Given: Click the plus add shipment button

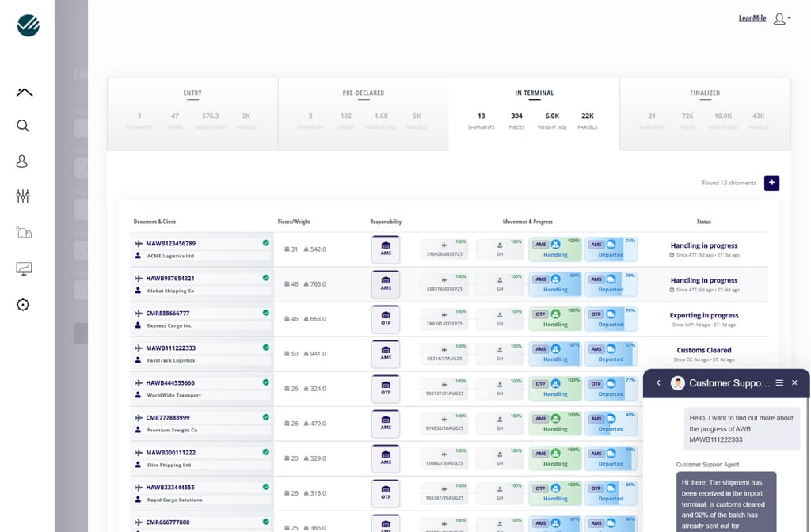Looking at the screenshot, I should pyautogui.click(x=771, y=183).
